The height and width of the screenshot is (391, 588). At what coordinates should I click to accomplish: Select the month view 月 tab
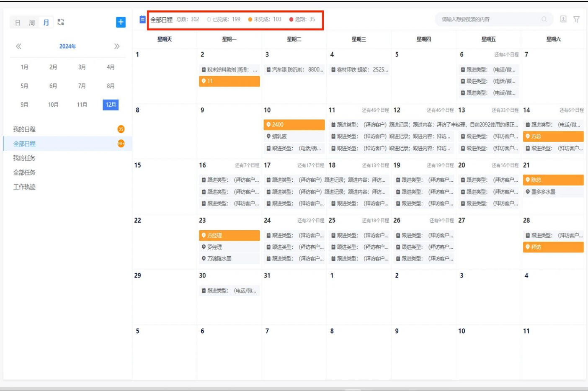[x=46, y=23]
